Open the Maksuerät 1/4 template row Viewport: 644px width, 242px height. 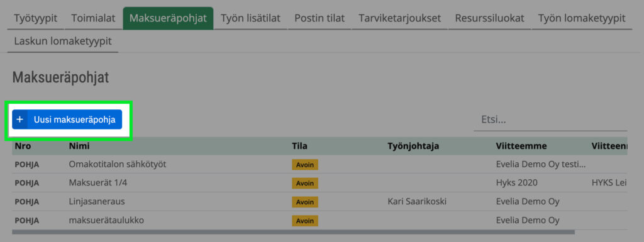[319, 183]
